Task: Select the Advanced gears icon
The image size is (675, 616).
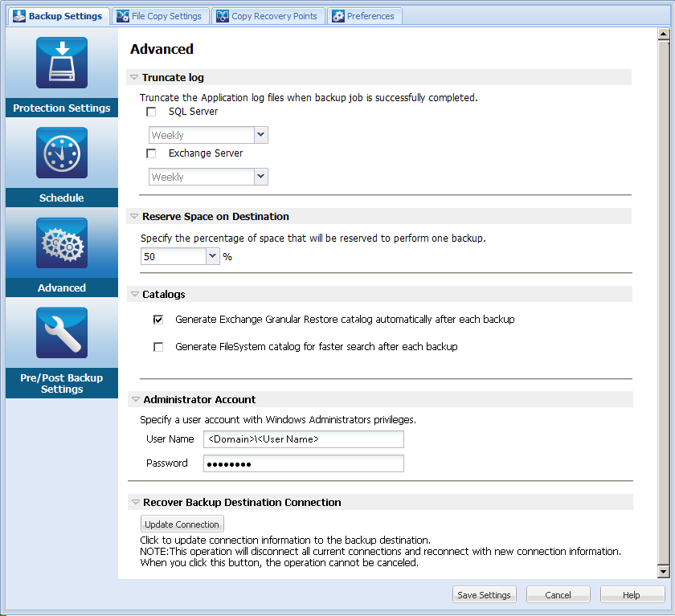Action: tap(62, 243)
